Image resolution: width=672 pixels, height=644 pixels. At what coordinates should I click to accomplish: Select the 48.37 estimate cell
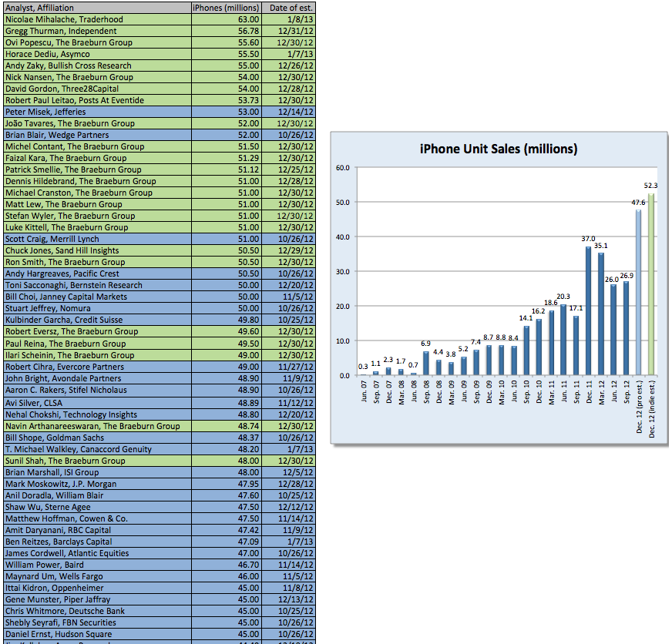click(x=227, y=438)
